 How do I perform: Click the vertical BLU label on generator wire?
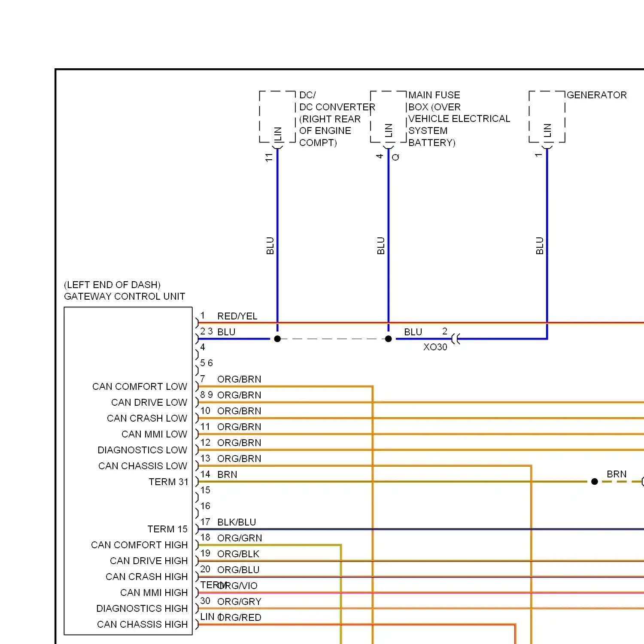[x=540, y=246]
